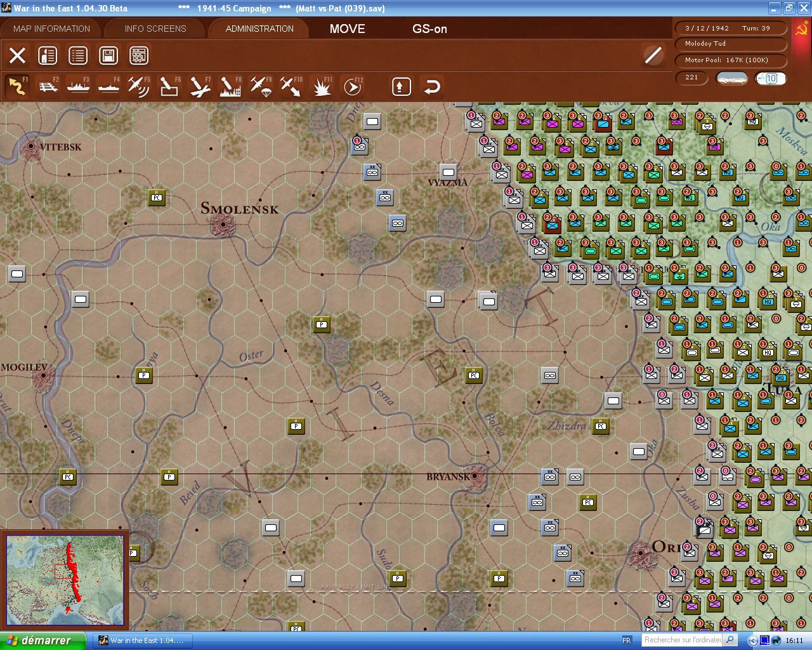Select the F4 amphibious ship icon
812x650 pixels.
click(x=108, y=86)
